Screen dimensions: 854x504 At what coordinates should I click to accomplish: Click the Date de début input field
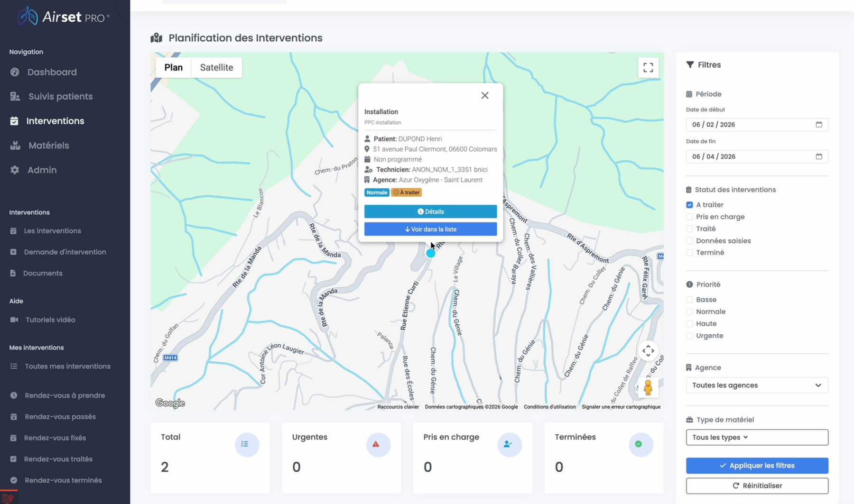[x=750, y=125]
